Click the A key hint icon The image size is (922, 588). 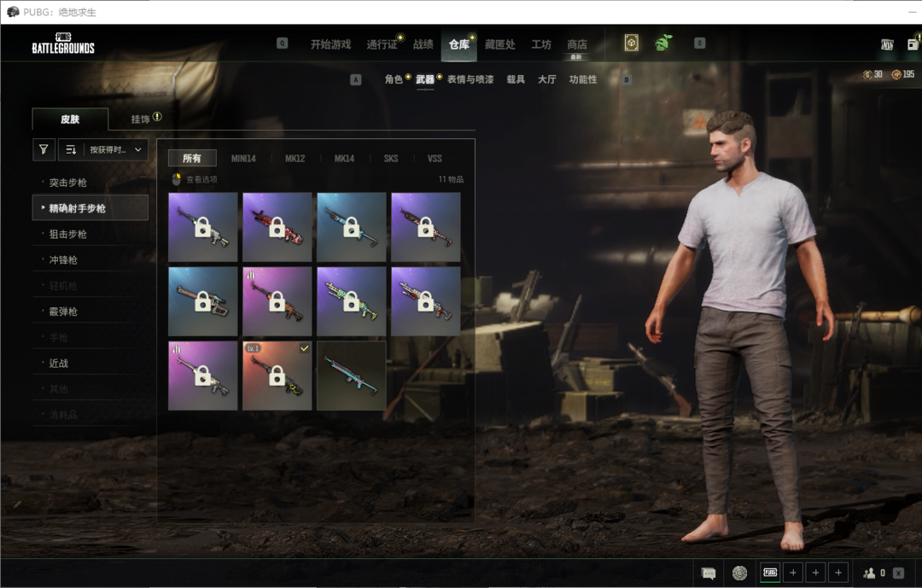click(x=356, y=79)
